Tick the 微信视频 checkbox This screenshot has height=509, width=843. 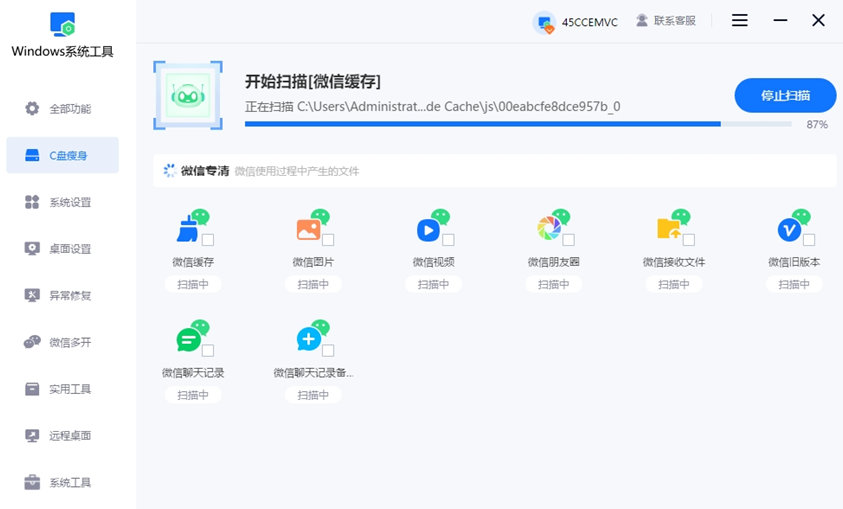[448, 240]
